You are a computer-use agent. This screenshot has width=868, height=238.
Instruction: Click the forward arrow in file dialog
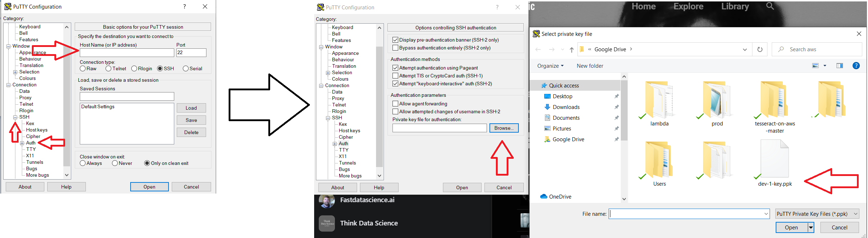[552, 49]
